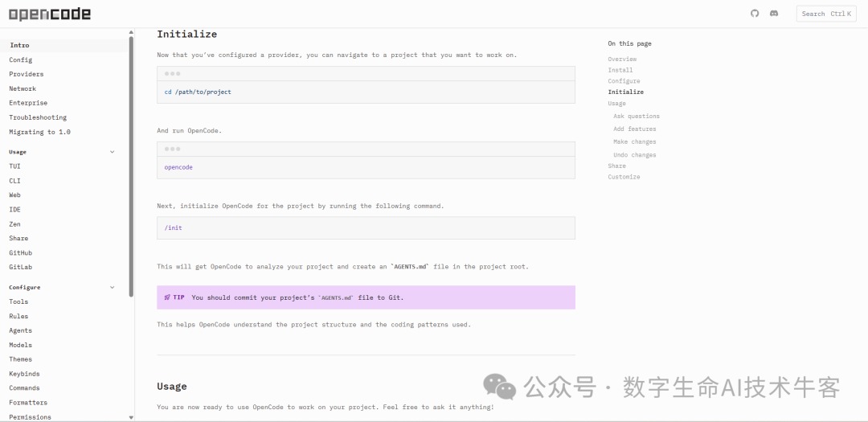Open the GitHub sidebar page

[20, 252]
